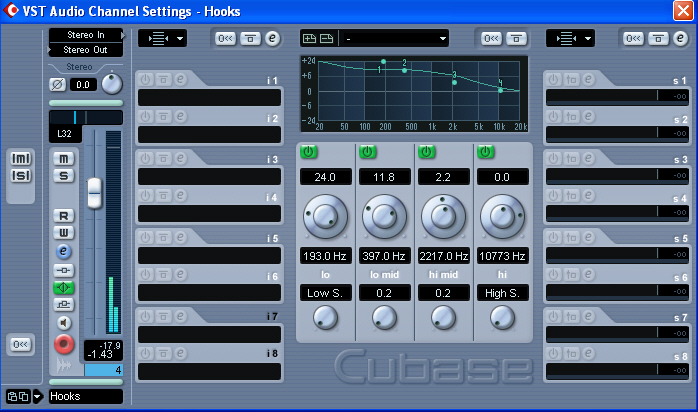
Task: Click the sends section edit (e) icon
Action: 680,39
